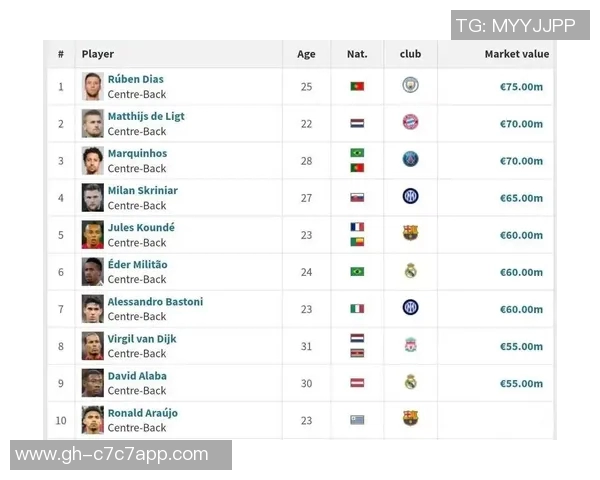Sort table by Age column header
The image size is (600, 480).
click(306, 54)
